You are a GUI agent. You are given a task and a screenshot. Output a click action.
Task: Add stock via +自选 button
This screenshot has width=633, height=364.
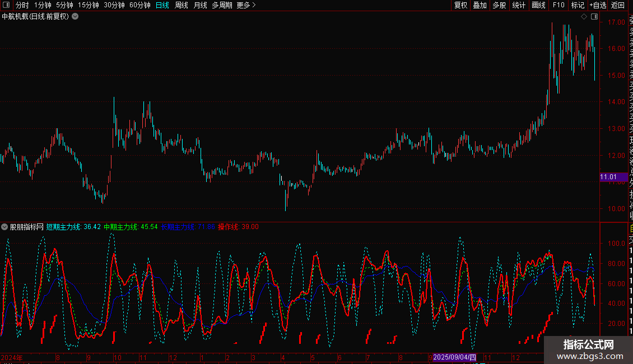pos(598,5)
